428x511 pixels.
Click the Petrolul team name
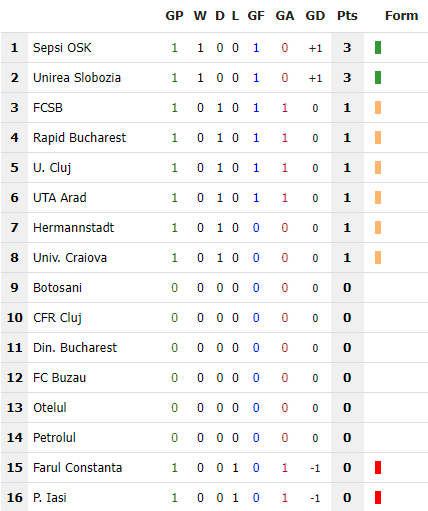coord(54,438)
